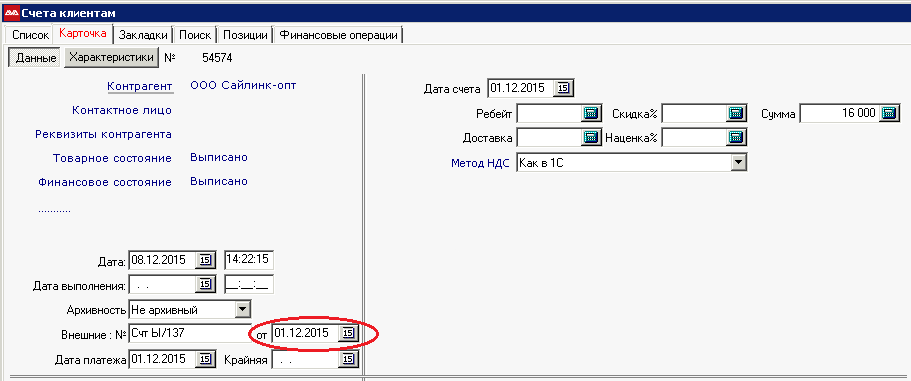Expand the Метод НДС dropdown
The width and height of the screenshot is (911, 381).
[738, 163]
